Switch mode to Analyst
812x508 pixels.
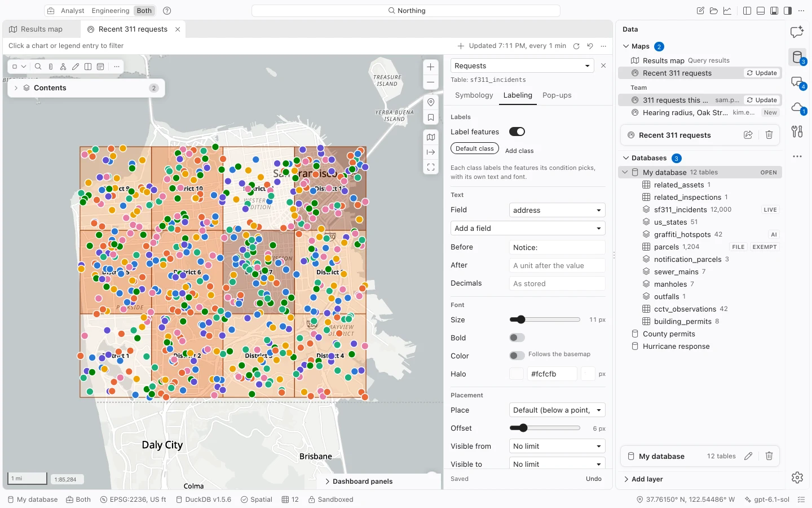click(x=73, y=11)
